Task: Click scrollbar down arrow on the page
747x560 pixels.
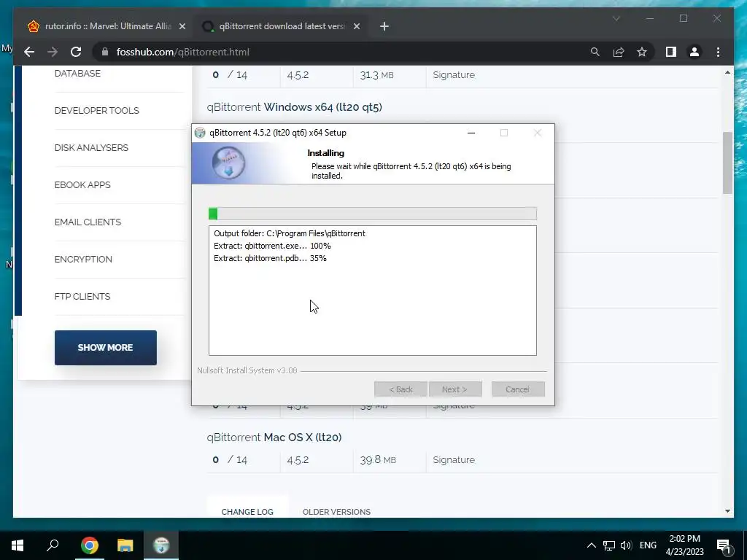Action: point(727,511)
